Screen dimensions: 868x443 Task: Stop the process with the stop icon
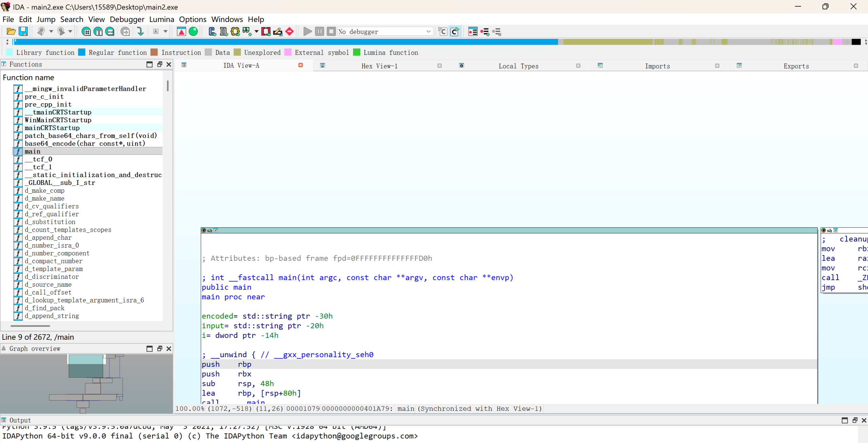tap(331, 31)
